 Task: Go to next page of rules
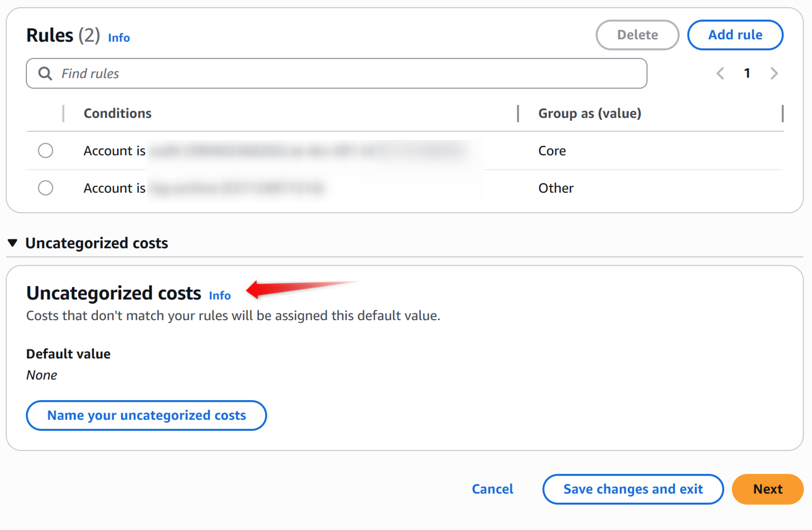[774, 74]
